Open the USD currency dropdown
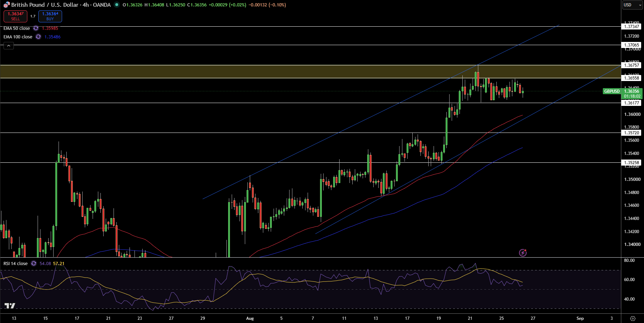This screenshot has width=644, height=323. tap(632, 5)
